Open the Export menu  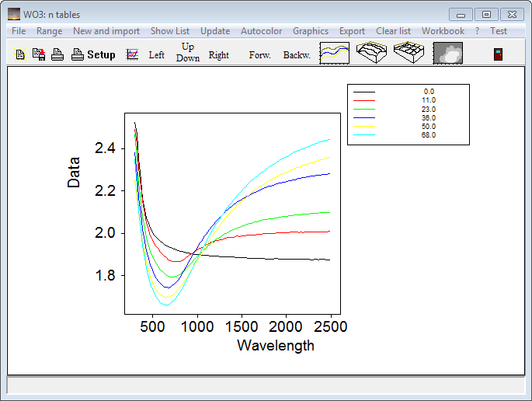[x=352, y=31]
